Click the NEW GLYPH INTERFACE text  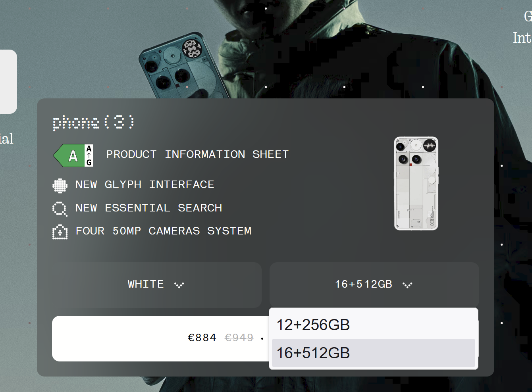click(x=145, y=185)
